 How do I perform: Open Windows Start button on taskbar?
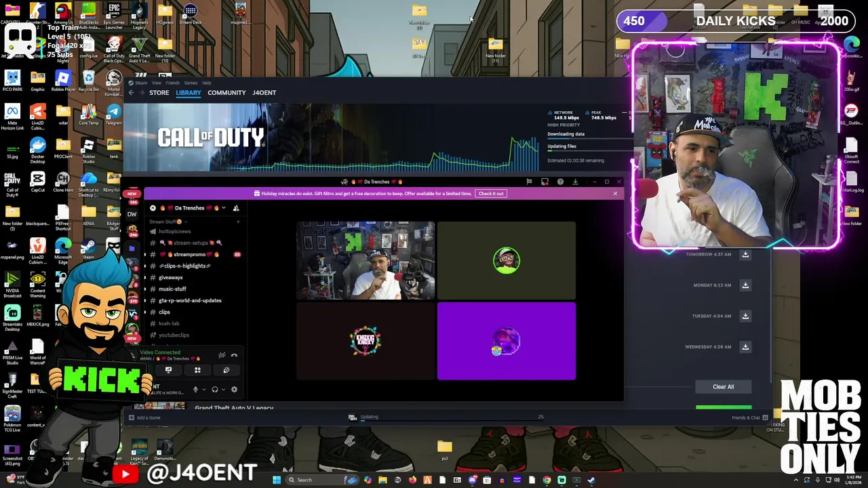(277, 480)
